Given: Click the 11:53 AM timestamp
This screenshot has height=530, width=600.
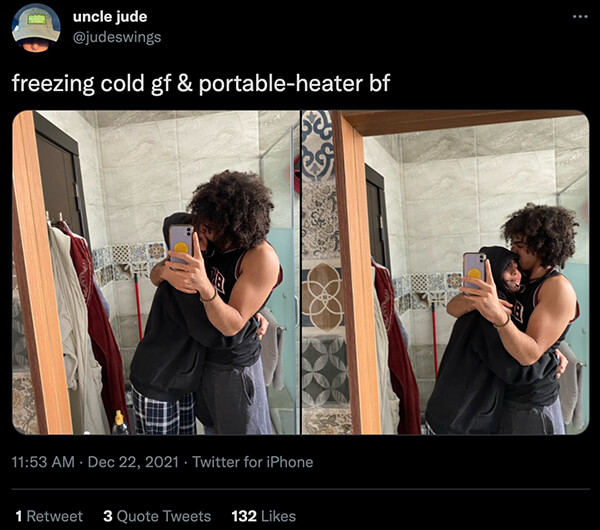Looking at the screenshot, I should 43,462.
